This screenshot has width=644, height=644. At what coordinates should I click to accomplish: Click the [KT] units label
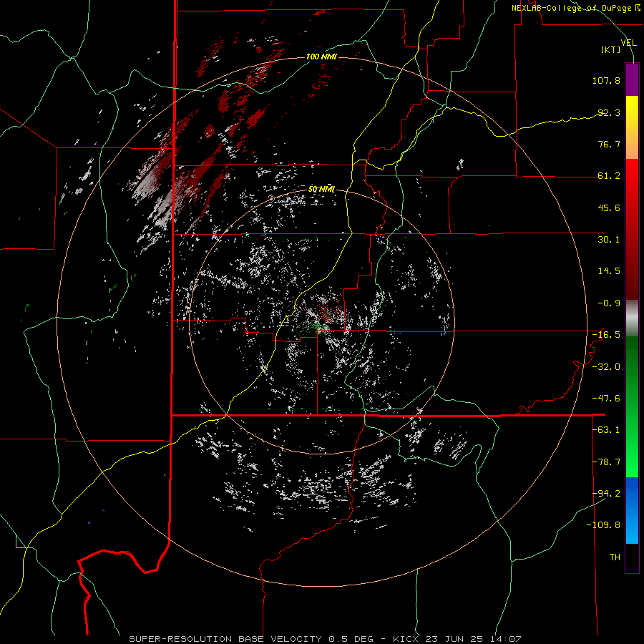coord(610,49)
